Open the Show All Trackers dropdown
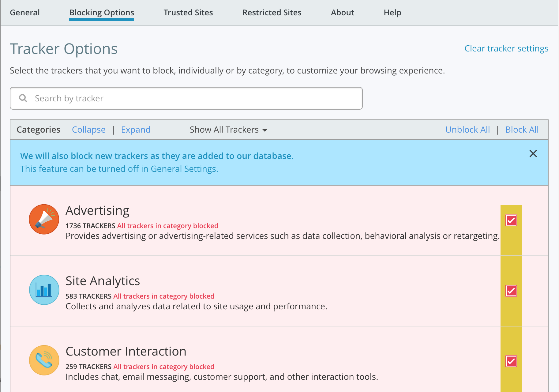This screenshot has height=392, width=559. pos(228,130)
